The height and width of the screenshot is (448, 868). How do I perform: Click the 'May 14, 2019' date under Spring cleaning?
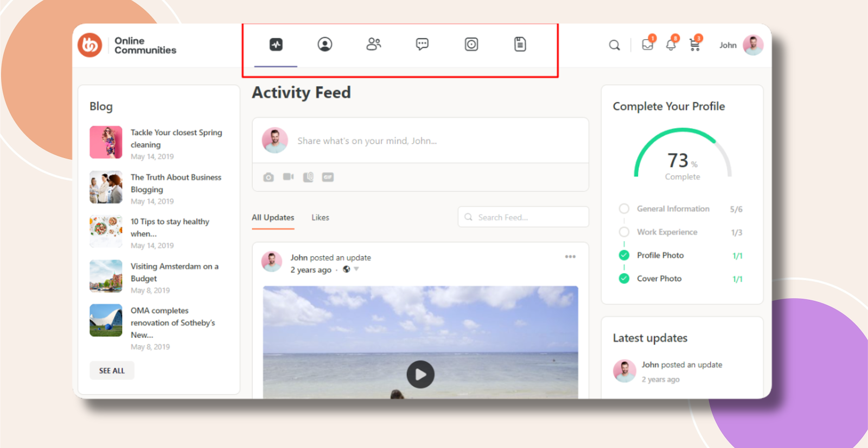(152, 157)
